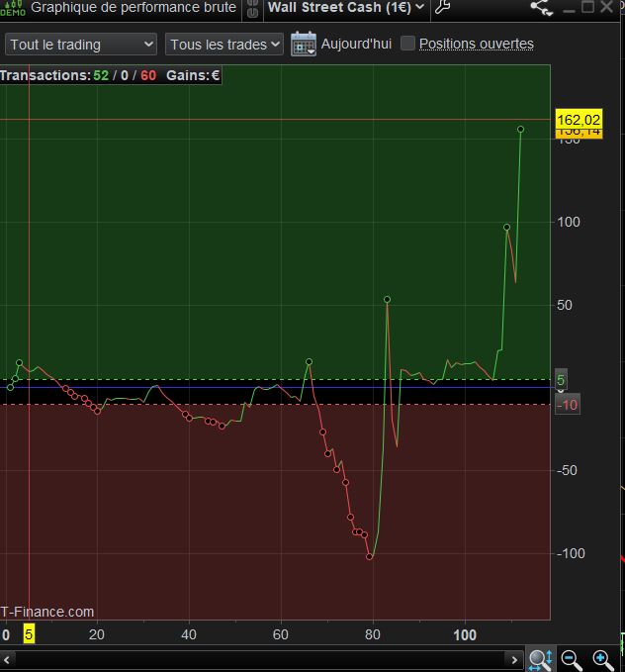Click the red -10 threshold marker

pos(568,405)
